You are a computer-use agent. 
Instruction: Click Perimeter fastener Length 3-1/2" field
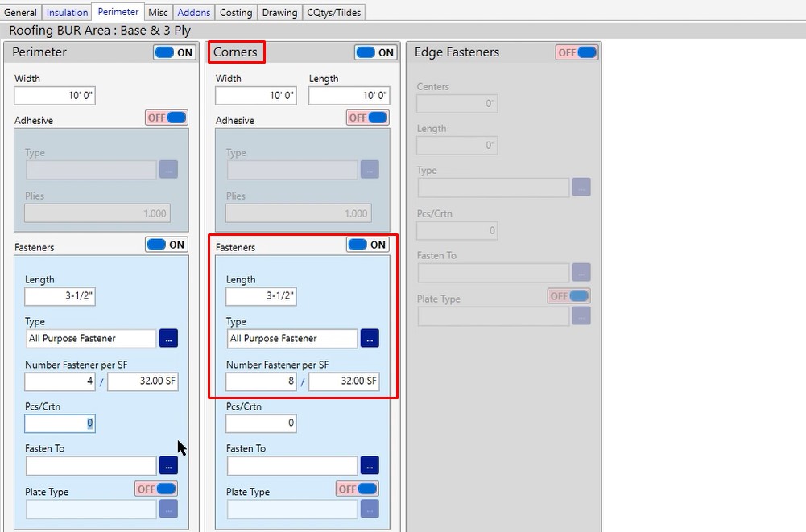[60, 296]
